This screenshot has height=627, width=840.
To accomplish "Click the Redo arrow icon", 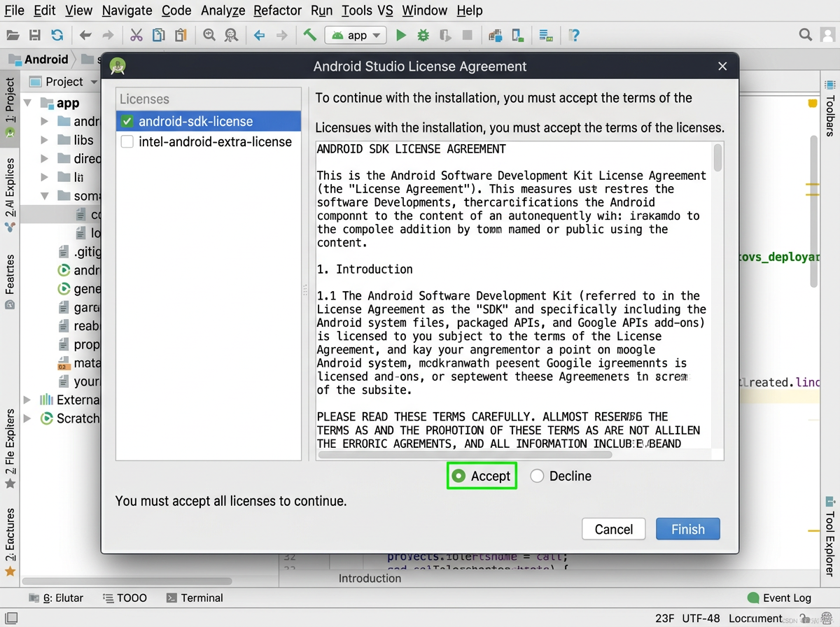I will 108,35.
